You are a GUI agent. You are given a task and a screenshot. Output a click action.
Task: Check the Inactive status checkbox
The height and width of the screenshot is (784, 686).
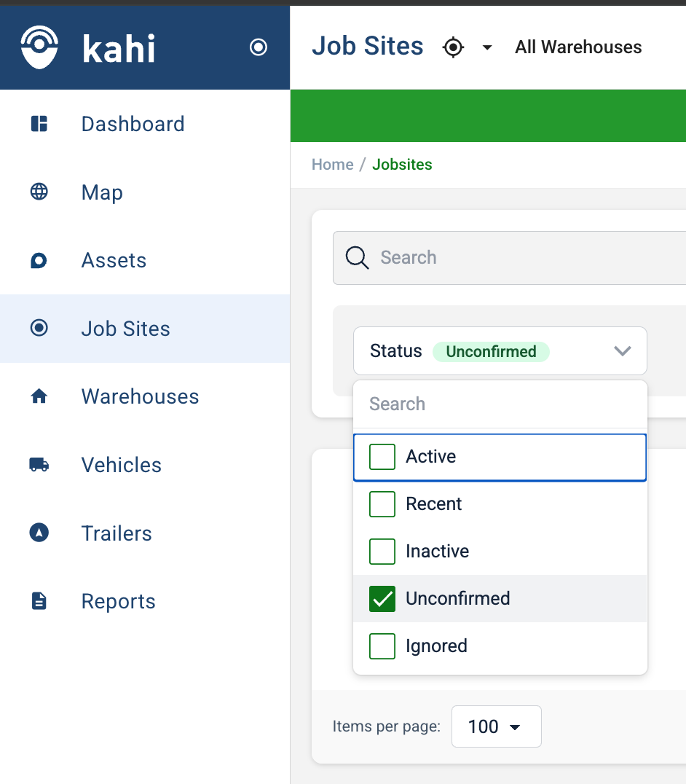pyautogui.click(x=382, y=551)
